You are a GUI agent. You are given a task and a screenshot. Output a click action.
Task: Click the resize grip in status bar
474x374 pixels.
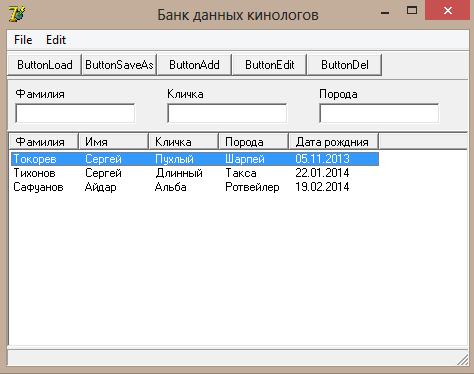coord(463,360)
